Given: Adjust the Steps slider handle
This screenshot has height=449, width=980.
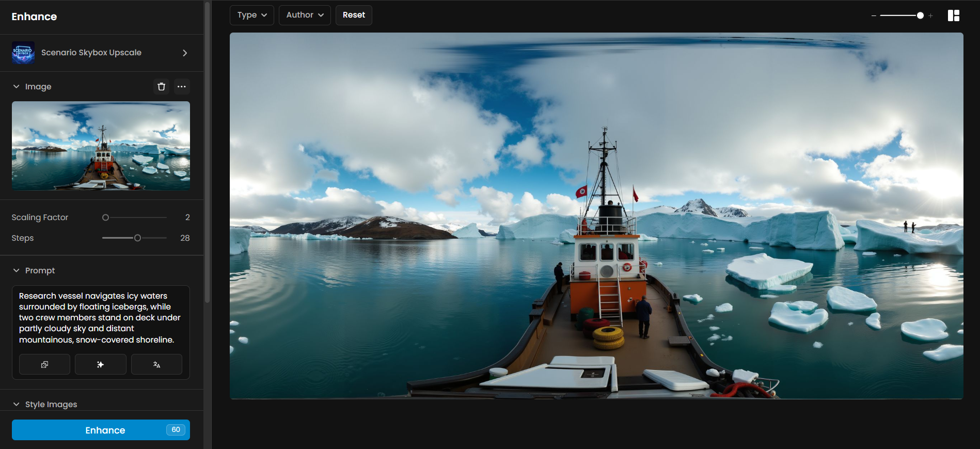Looking at the screenshot, I should point(137,238).
